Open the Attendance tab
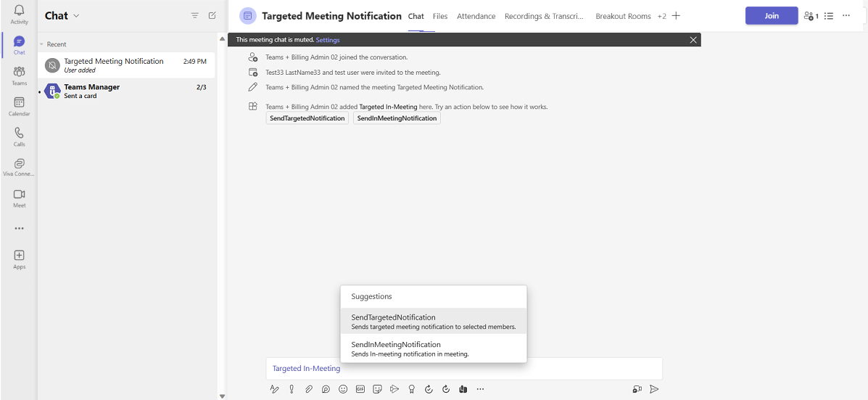This screenshot has width=868, height=400. (476, 16)
